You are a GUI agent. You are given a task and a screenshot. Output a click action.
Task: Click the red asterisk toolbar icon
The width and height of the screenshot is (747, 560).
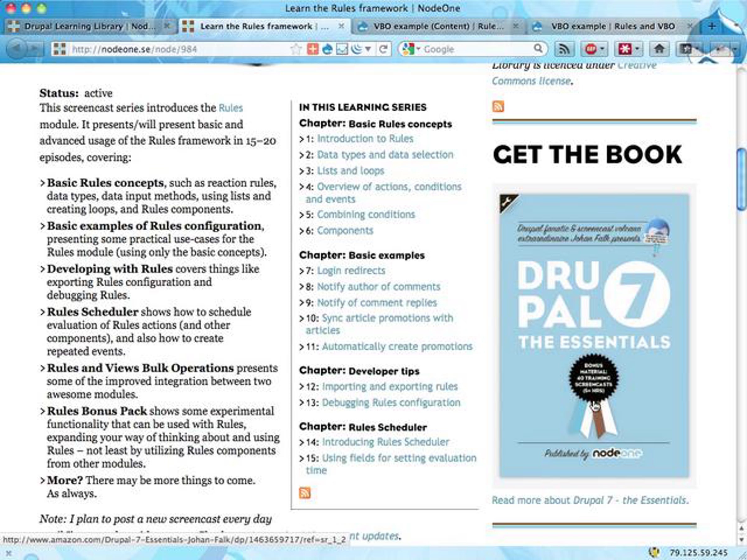(x=624, y=49)
